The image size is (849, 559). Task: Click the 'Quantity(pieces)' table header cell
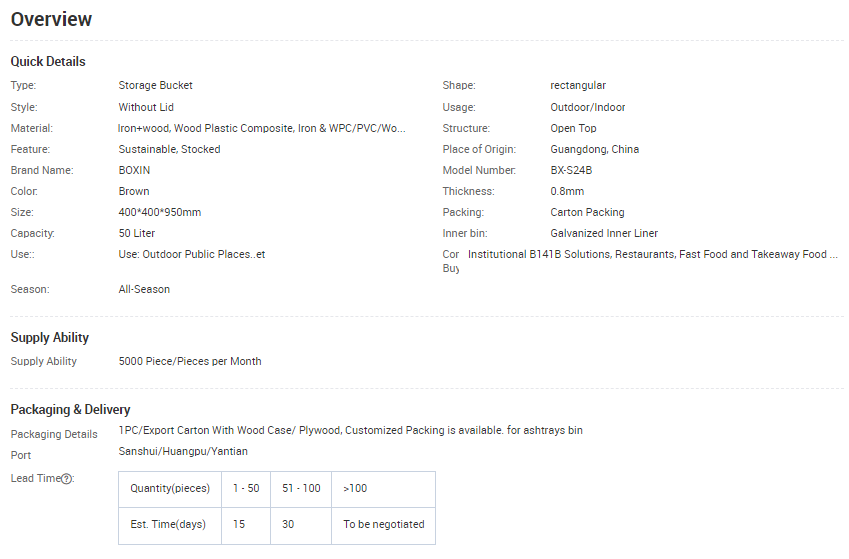pos(169,488)
